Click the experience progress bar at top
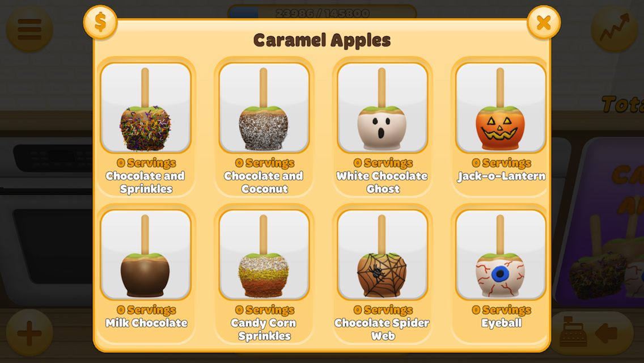 click(322, 12)
